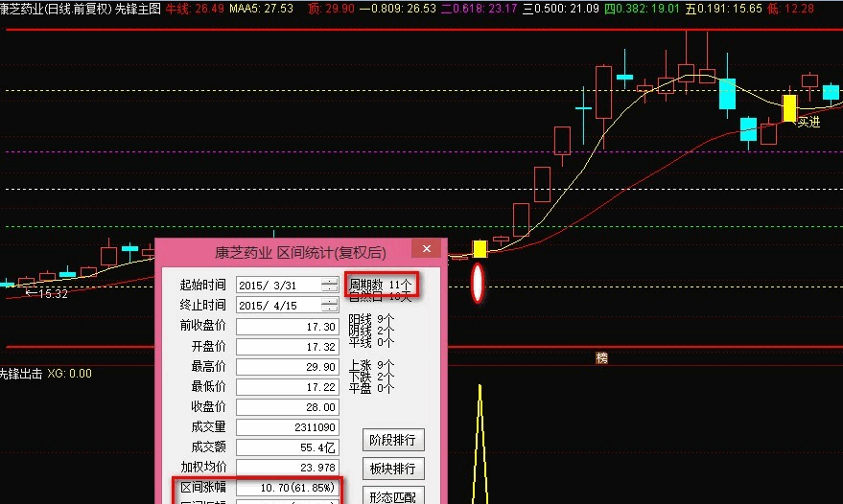The height and width of the screenshot is (504, 843).
Task: Click the 牛线: 26.49 indicator value
Action: tap(195, 9)
